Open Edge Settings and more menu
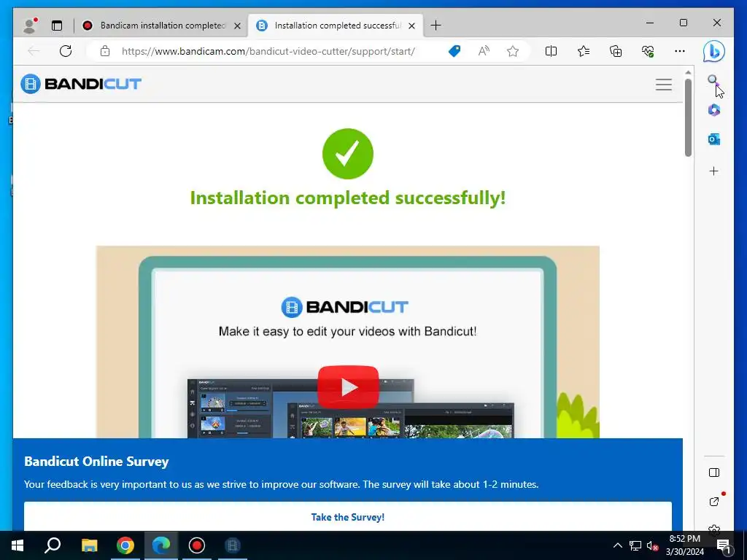 click(680, 51)
